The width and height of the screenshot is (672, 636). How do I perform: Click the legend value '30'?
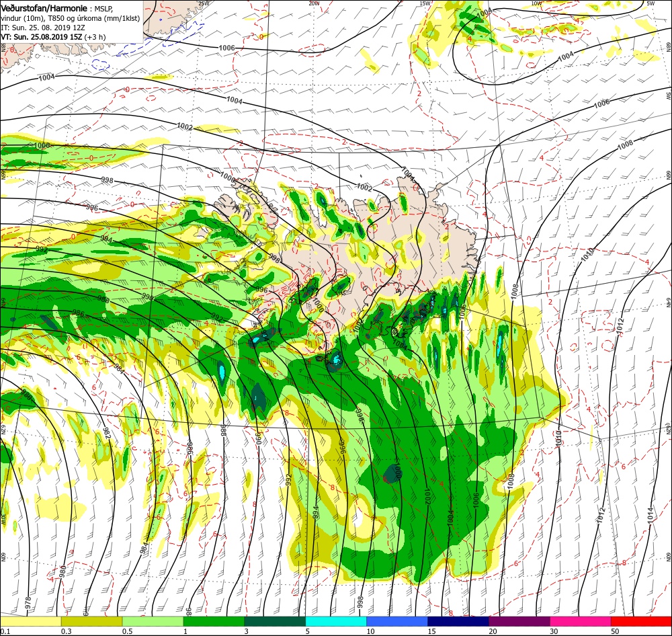point(554,631)
